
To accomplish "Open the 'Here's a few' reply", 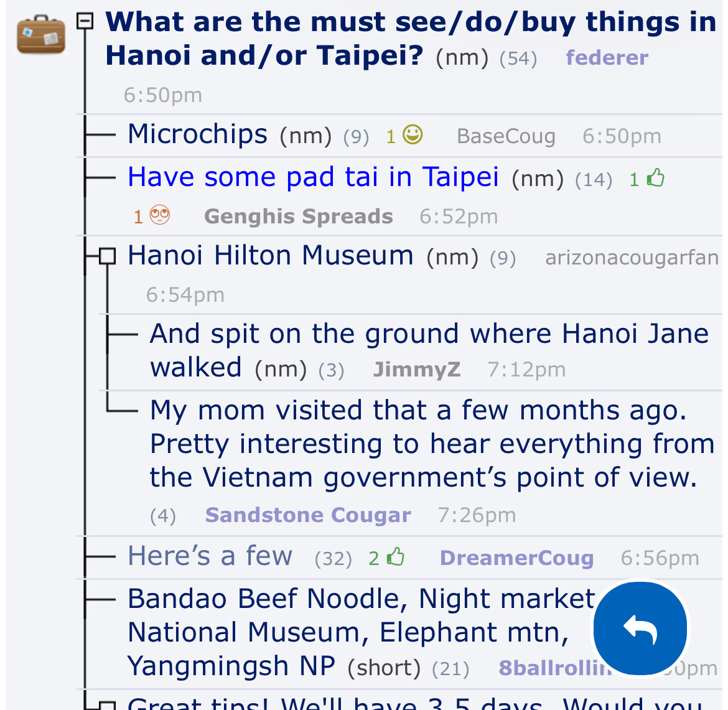I will 210,556.
